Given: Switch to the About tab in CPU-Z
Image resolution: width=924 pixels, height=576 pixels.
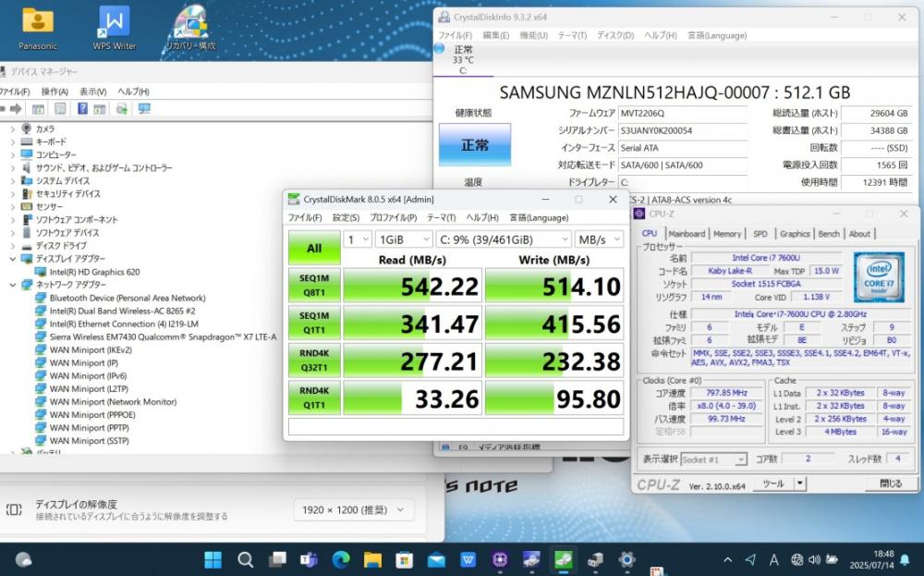Looking at the screenshot, I should [859, 234].
